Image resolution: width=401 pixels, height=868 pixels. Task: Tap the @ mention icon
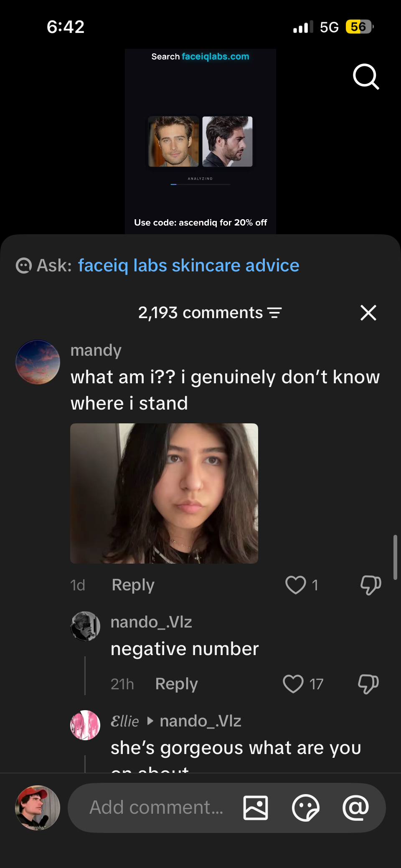click(x=355, y=807)
